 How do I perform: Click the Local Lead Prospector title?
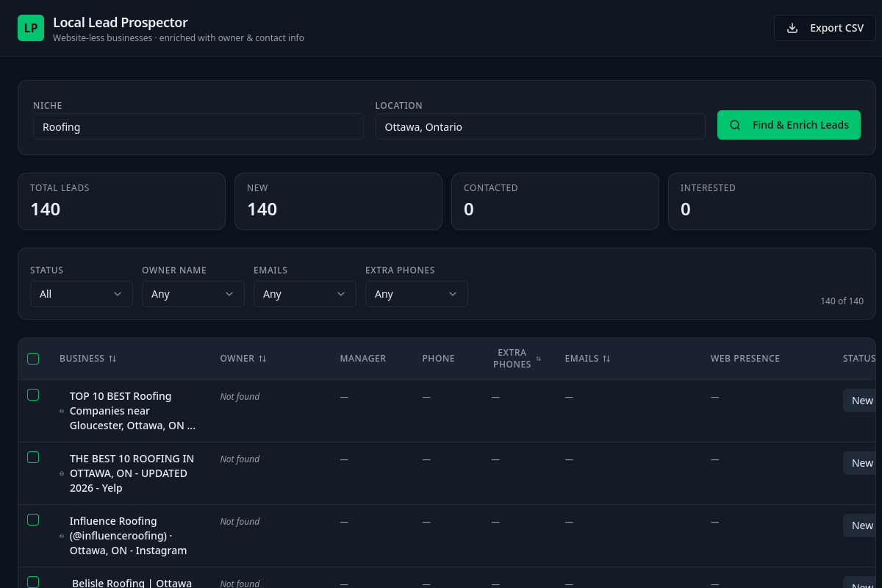pos(121,22)
